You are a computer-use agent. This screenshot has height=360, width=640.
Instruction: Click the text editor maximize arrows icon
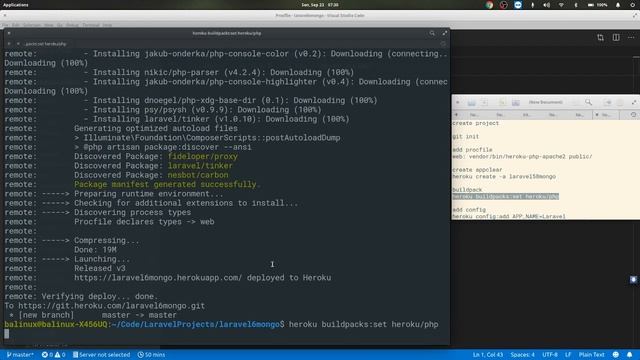pos(633,102)
